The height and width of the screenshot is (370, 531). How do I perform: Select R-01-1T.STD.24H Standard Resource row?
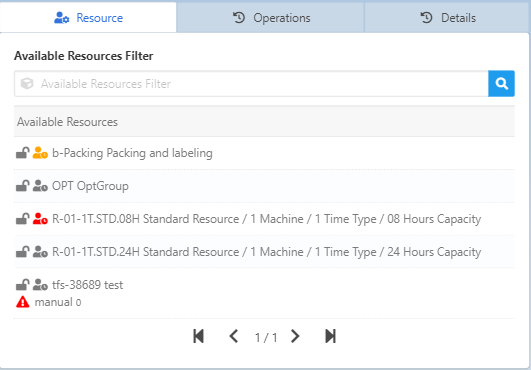point(264,252)
